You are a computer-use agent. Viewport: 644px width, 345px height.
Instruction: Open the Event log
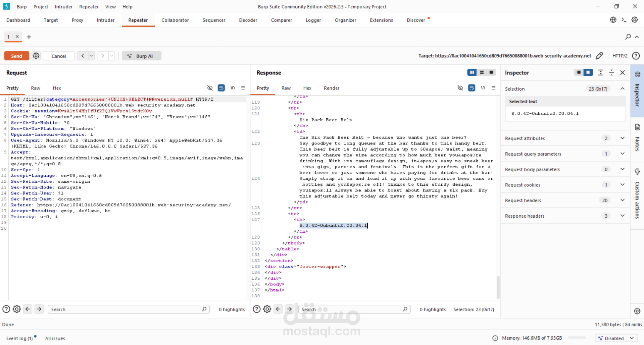tap(19, 338)
